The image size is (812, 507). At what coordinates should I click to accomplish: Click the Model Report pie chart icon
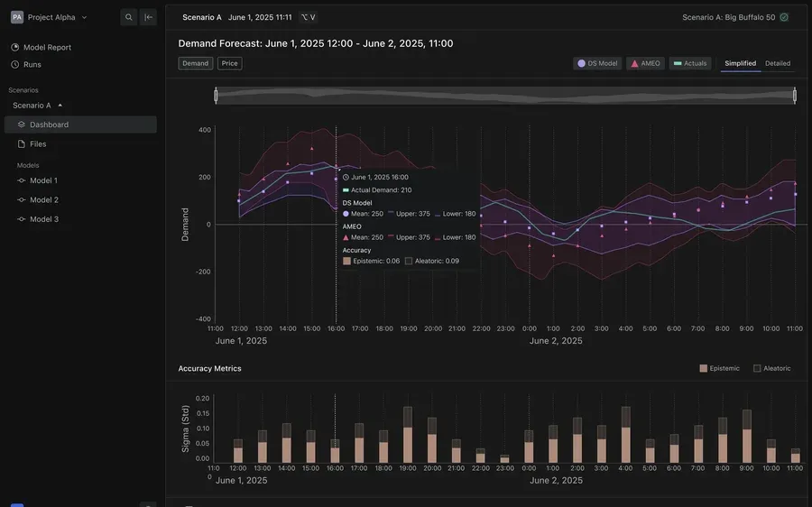click(x=15, y=47)
